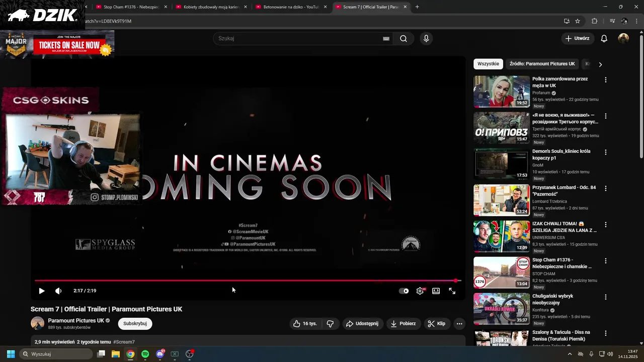Click the #Scream7 hashtag in description
This screenshot has height=362, width=644.
point(124,342)
